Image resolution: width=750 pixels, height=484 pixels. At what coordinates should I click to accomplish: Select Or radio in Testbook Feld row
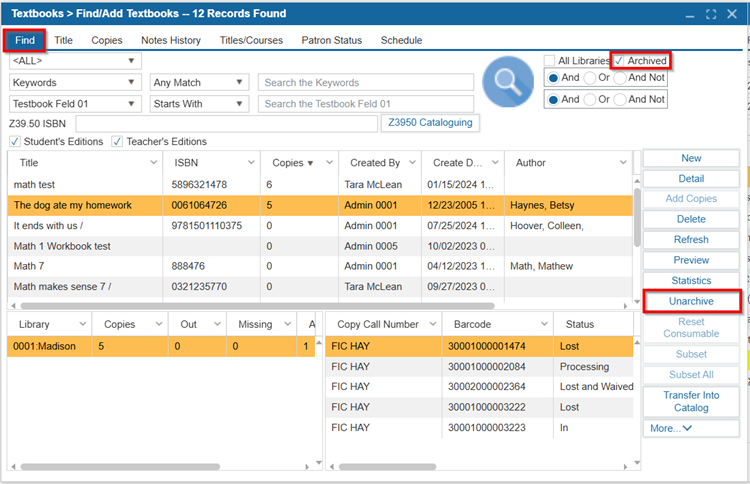coord(590,99)
